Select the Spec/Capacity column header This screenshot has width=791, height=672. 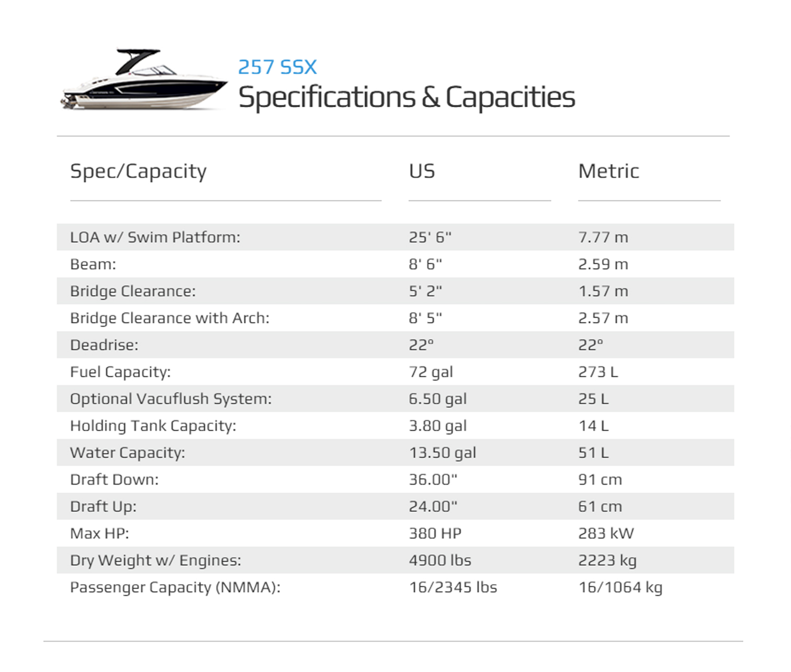[x=138, y=172]
